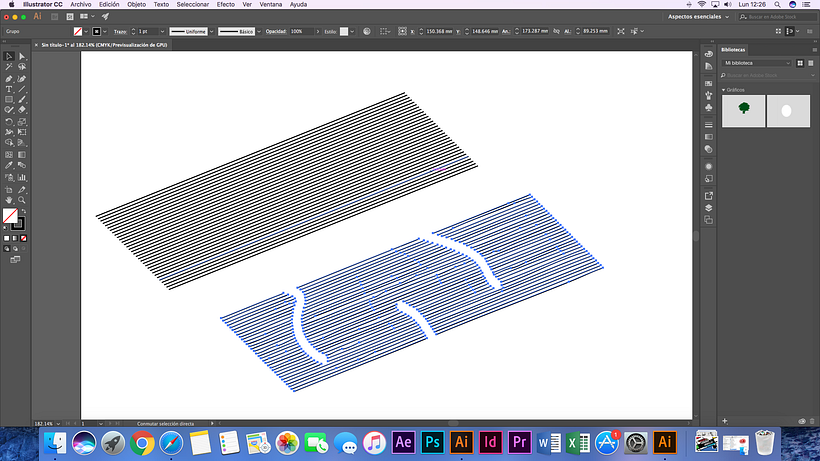Viewport: 820px width, 461px height.
Task: Click the Trazo stroke panel link
Action: click(120, 31)
